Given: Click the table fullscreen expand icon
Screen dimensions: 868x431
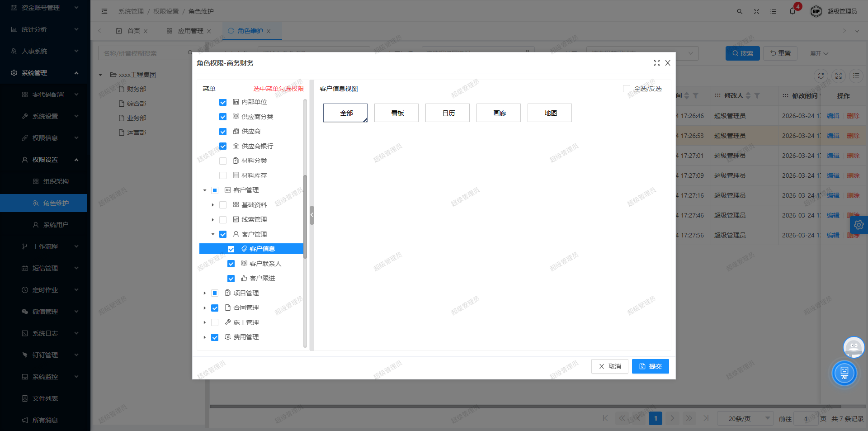Looking at the screenshot, I should point(839,76).
